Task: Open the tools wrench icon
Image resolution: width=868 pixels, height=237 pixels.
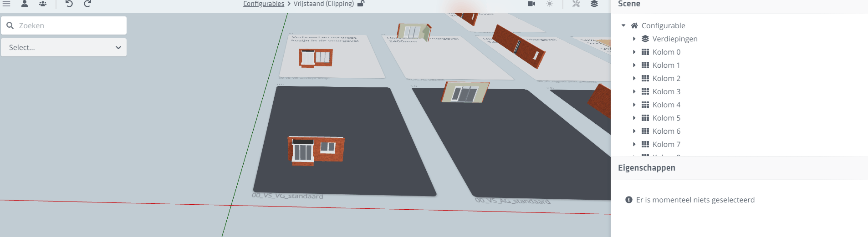Action: [x=576, y=4]
